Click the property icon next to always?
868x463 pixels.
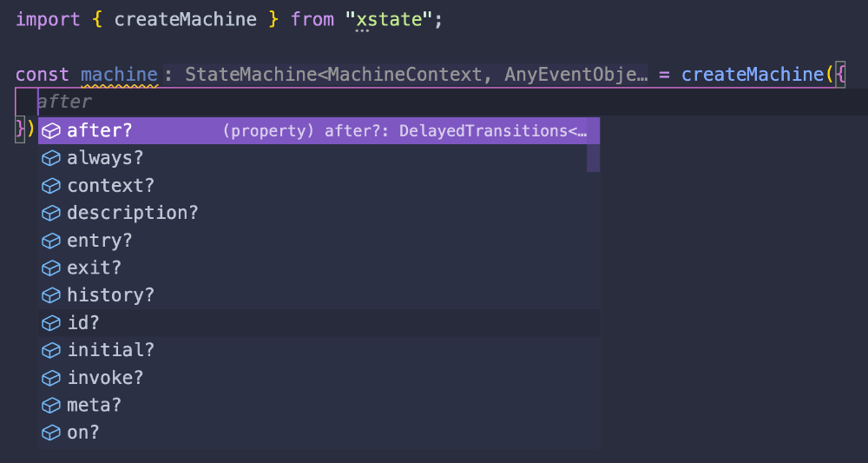pos(52,158)
